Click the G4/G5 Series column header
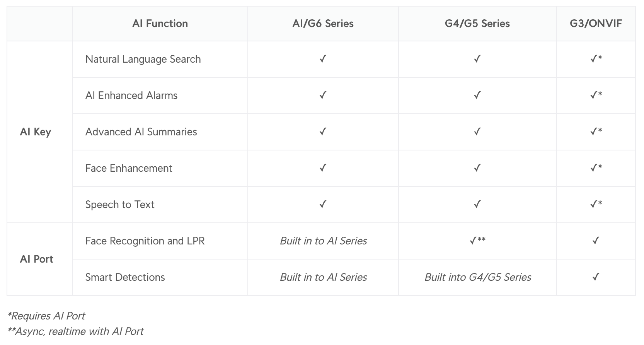Image resolution: width=644 pixels, height=345 pixels. click(x=477, y=24)
